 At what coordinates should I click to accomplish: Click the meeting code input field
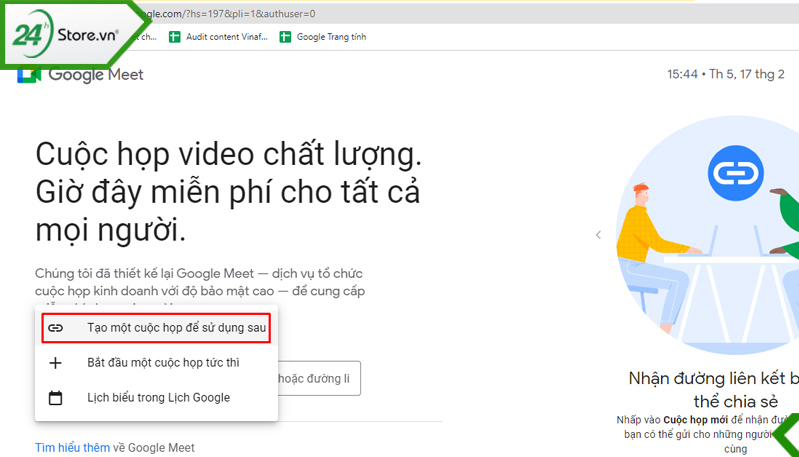click(x=319, y=379)
